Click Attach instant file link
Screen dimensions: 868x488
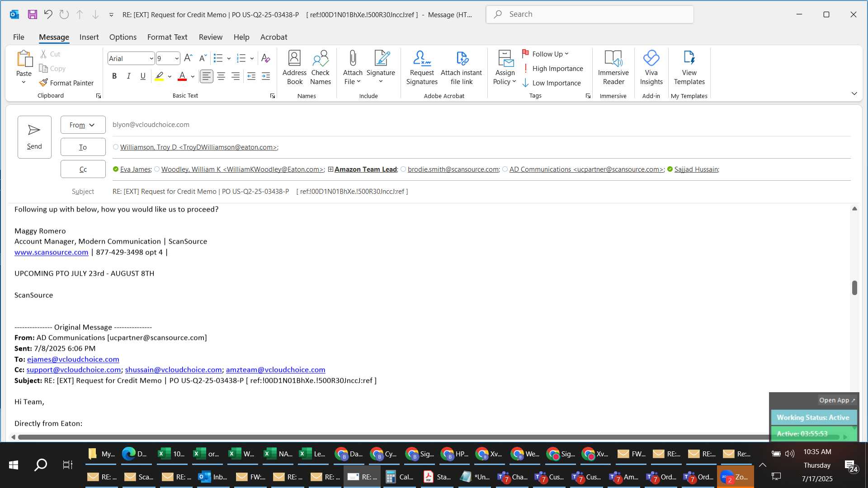point(461,68)
